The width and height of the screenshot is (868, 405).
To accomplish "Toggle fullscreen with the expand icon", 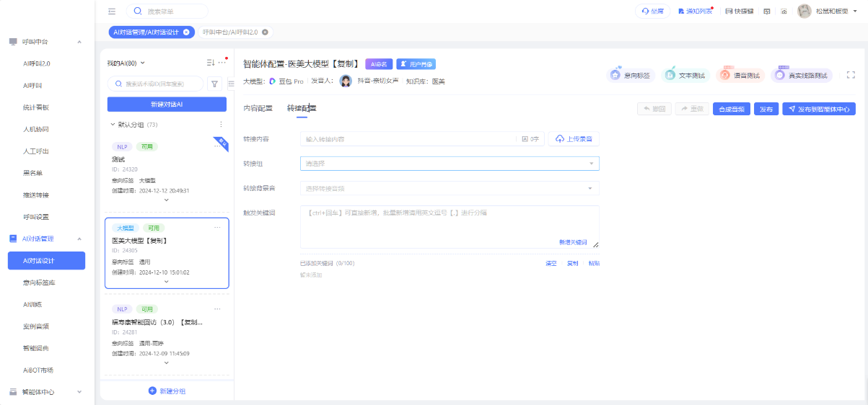I will pos(851,75).
